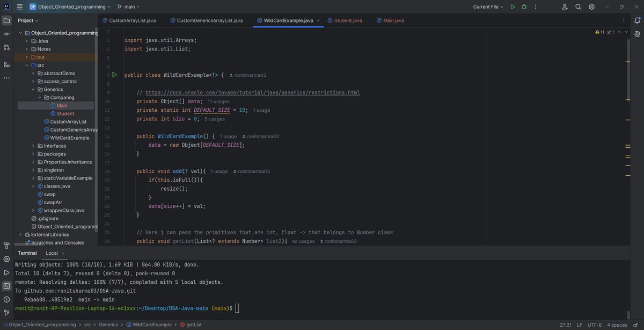The height and width of the screenshot is (330, 644).
Task: Open the main menu hamburger icon
Action: (20, 7)
